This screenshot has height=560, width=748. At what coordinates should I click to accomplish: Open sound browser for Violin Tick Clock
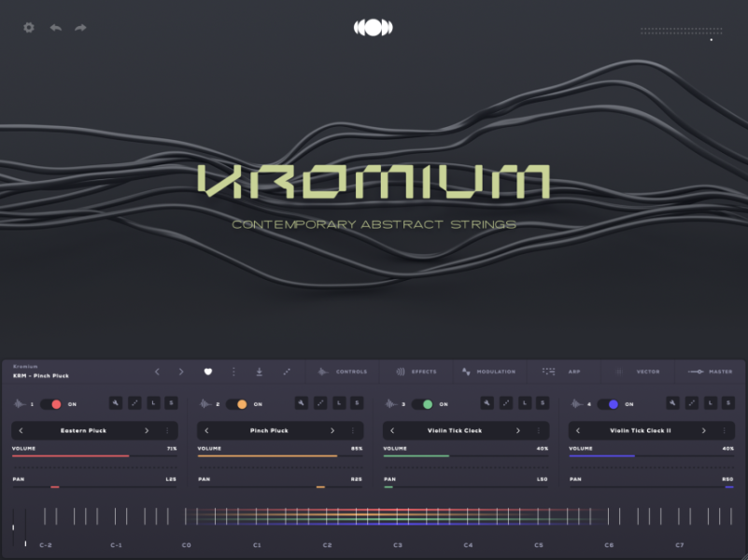tap(455, 430)
